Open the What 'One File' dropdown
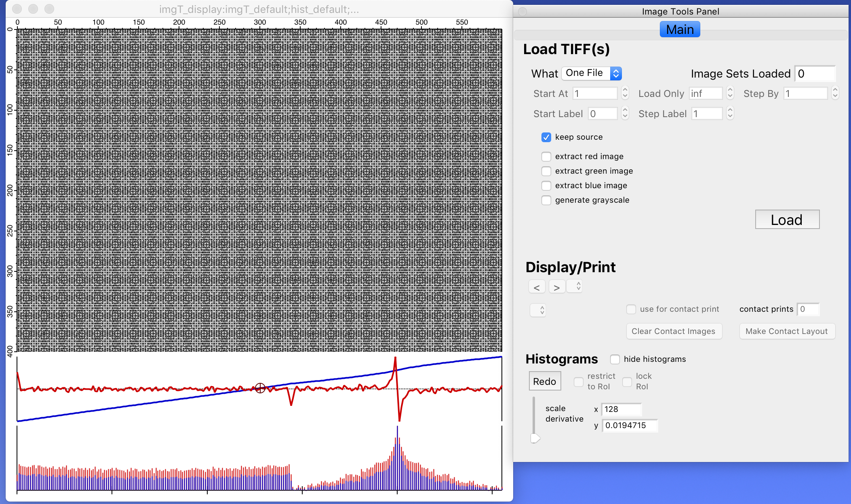 click(x=592, y=73)
